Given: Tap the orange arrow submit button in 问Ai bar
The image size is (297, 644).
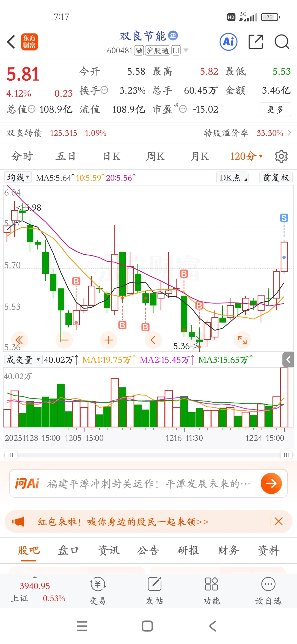Looking at the screenshot, I should coord(271,483).
